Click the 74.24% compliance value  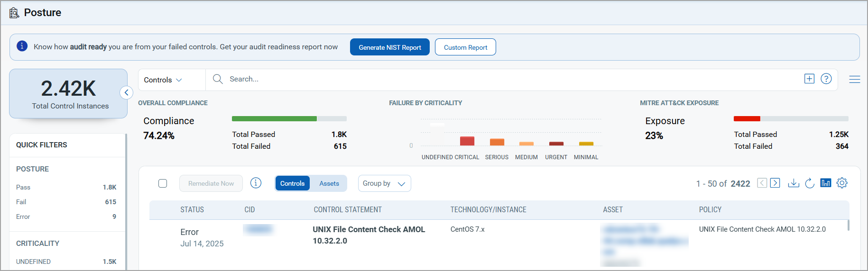[x=159, y=135]
